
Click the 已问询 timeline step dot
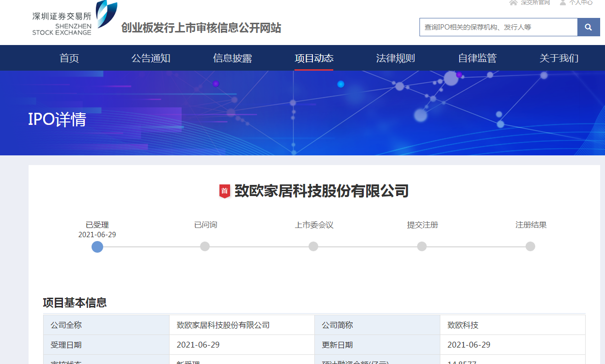coord(205,246)
